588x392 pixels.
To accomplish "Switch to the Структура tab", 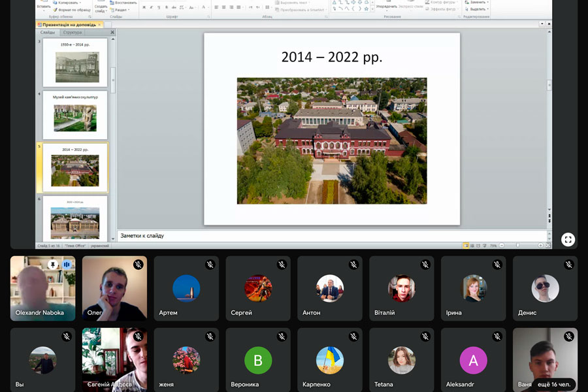I will pos(73,32).
